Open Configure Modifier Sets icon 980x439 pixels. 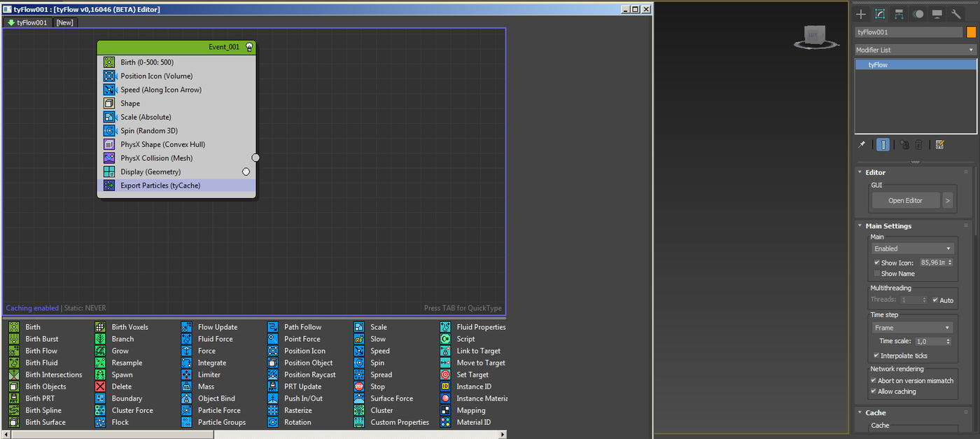tap(939, 144)
